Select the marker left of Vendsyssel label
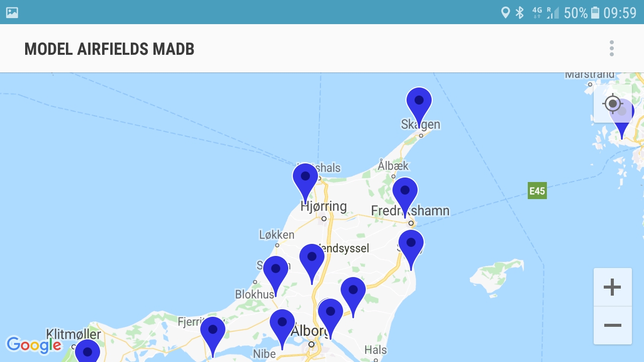644x362 pixels. (312, 264)
